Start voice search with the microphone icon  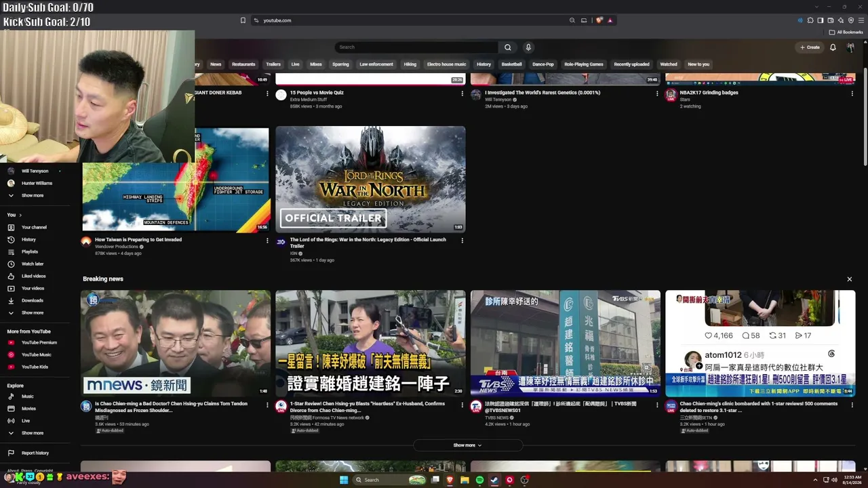click(528, 47)
